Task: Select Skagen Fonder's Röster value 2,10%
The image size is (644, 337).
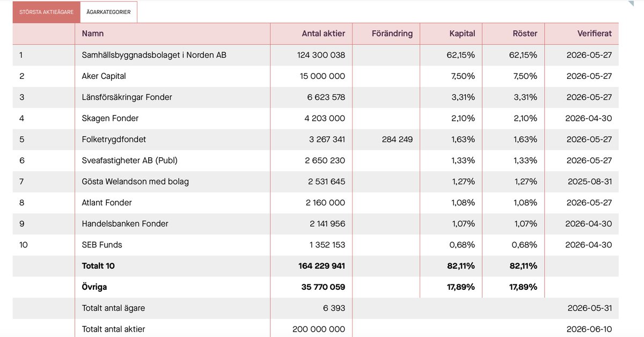Action: pyautogui.click(x=525, y=118)
